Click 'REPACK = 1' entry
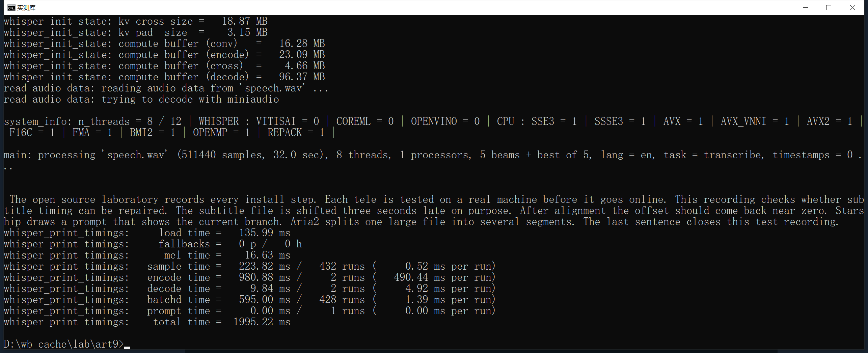The width and height of the screenshot is (868, 353). pyautogui.click(x=296, y=132)
